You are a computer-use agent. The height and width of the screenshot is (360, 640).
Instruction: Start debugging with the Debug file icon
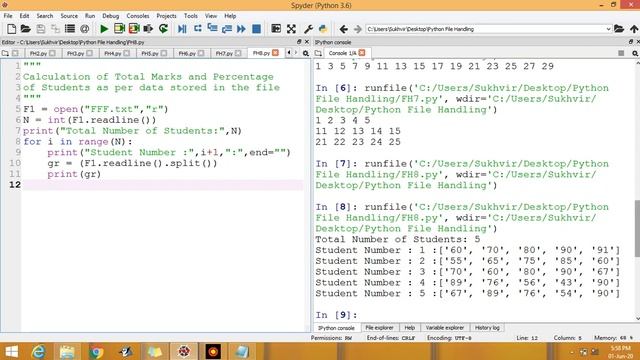pyautogui.click(x=182, y=29)
